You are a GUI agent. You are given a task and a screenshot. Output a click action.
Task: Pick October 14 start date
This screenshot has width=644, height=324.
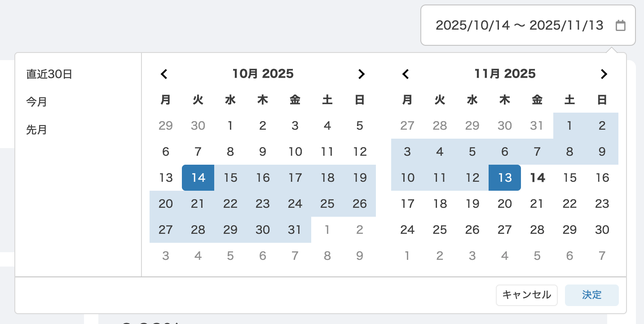(198, 178)
